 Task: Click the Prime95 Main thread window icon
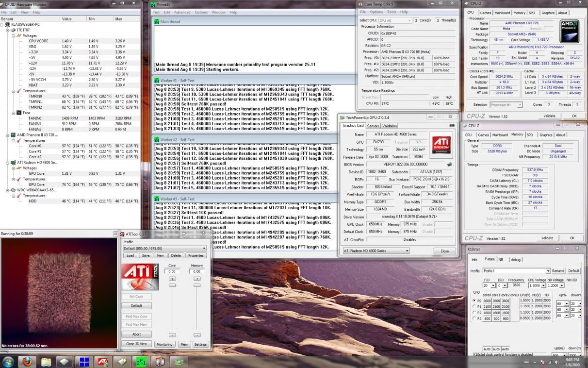point(157,21)
